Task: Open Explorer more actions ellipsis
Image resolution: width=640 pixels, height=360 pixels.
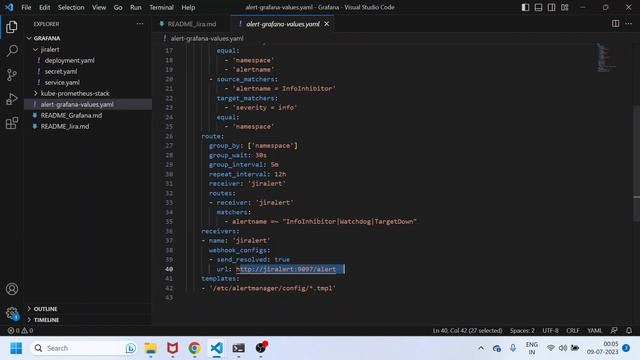Action: coord(140,24)
